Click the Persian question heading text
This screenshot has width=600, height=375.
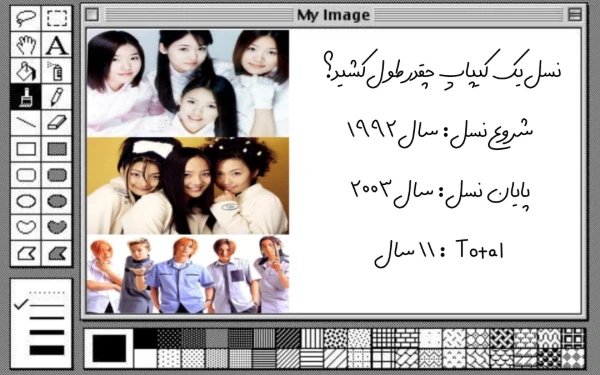point(442,69)
